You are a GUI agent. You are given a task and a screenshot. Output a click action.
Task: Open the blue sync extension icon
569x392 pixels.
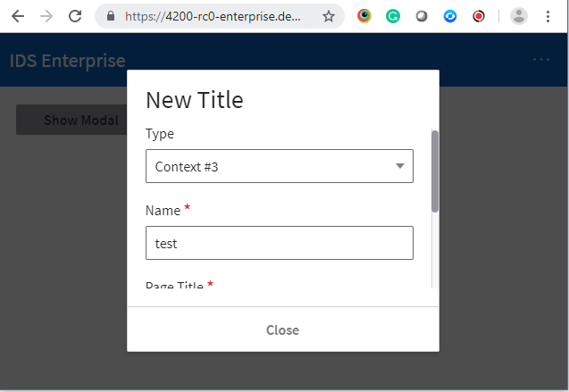450,16
